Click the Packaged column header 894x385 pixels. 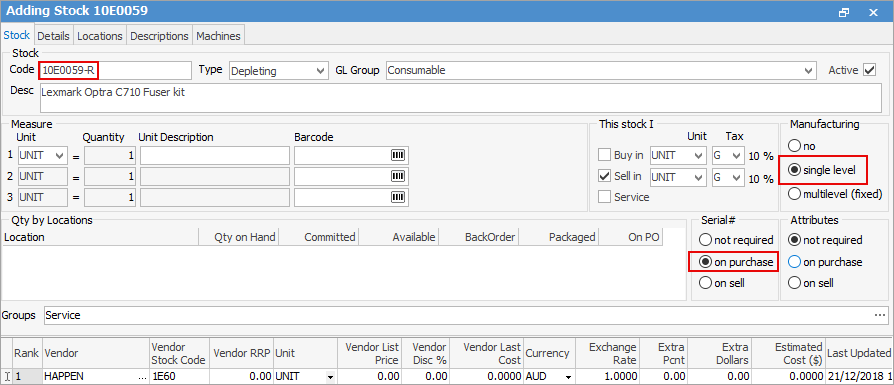coord(558,237)
